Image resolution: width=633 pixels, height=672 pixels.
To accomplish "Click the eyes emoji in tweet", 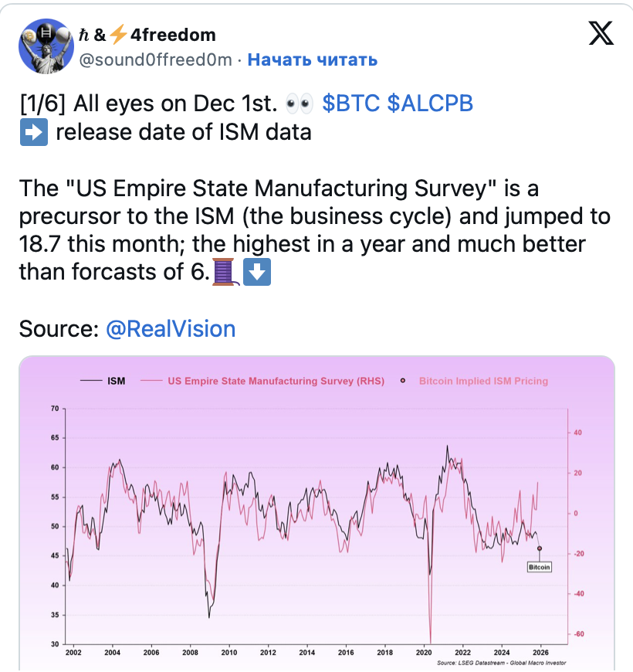I will pyautogui.click(x=300, y=104).
